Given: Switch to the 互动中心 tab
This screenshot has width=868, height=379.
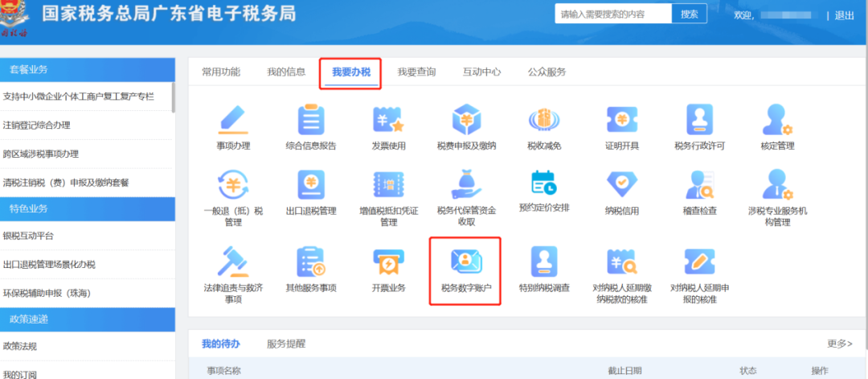Looking at the screenshot, I should 481,72.
